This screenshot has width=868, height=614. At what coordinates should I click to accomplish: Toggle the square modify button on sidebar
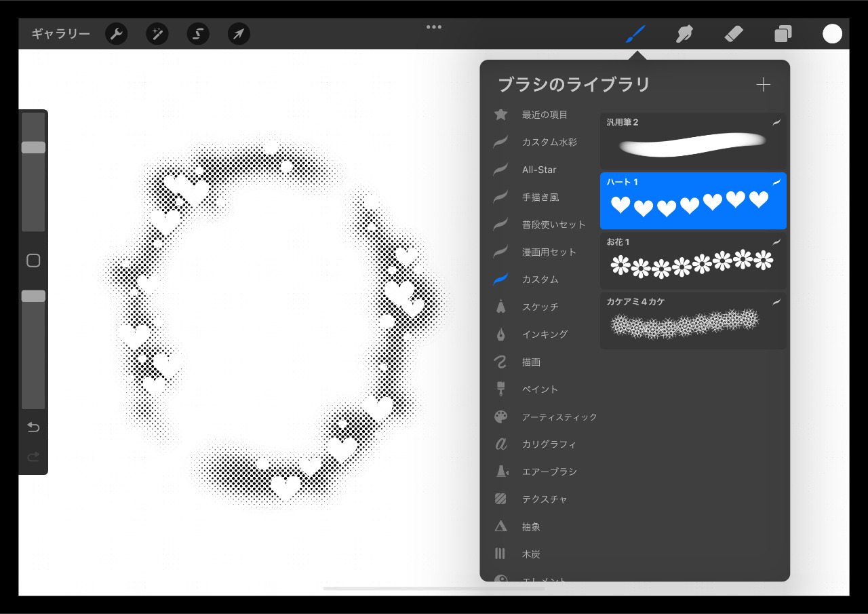coord(33,261)
